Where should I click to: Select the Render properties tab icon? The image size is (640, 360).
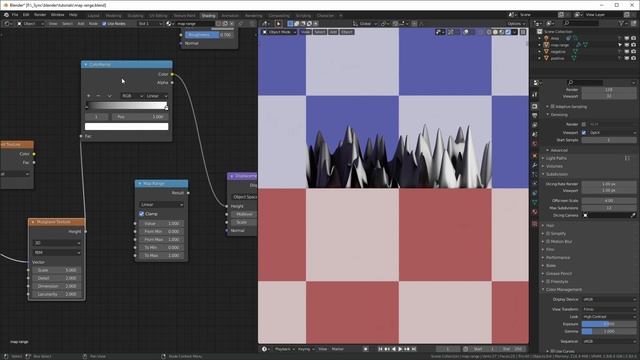(x=535, y=106)
